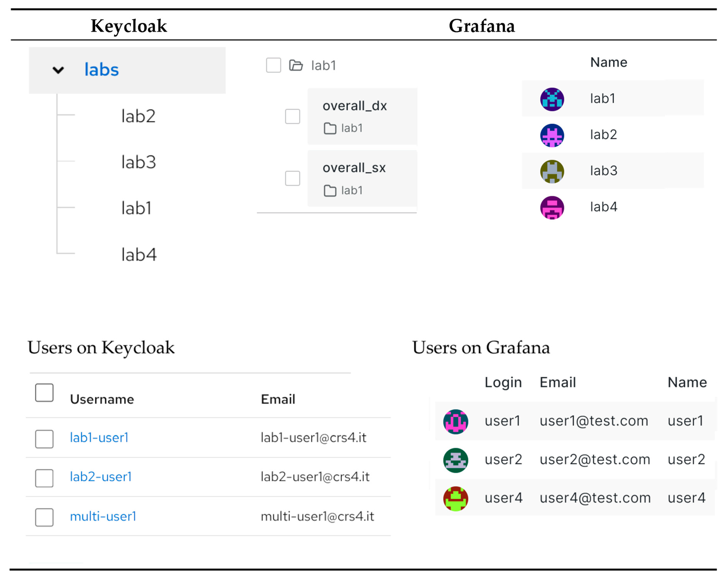Tick the checkbox for lab1-user1

(x=44, y=439)
